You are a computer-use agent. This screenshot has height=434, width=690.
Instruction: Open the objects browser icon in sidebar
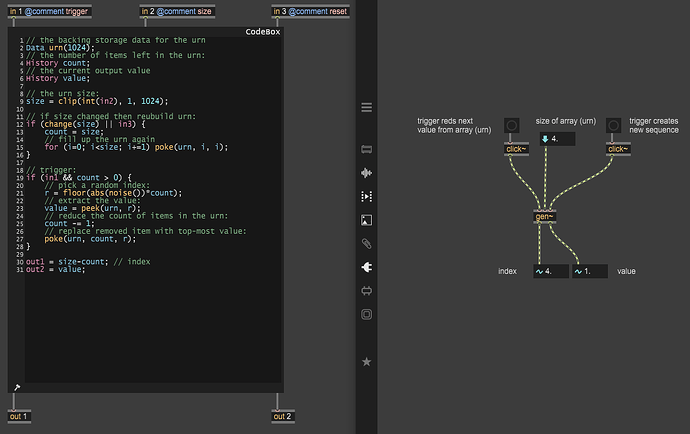point(366,150)
